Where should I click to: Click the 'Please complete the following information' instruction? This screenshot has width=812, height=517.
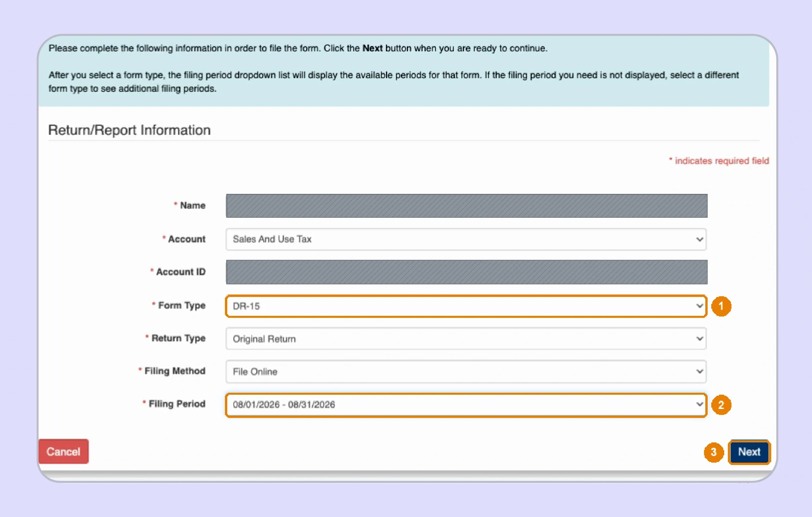pyautogui.click(x=298, y=48)
